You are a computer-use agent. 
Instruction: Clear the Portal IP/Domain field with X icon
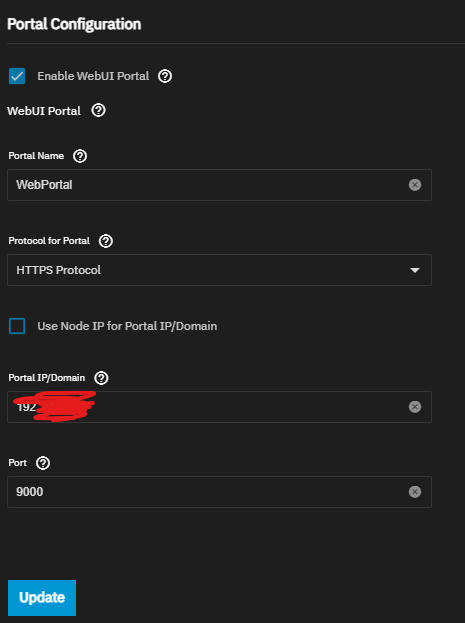pos(415,407)
